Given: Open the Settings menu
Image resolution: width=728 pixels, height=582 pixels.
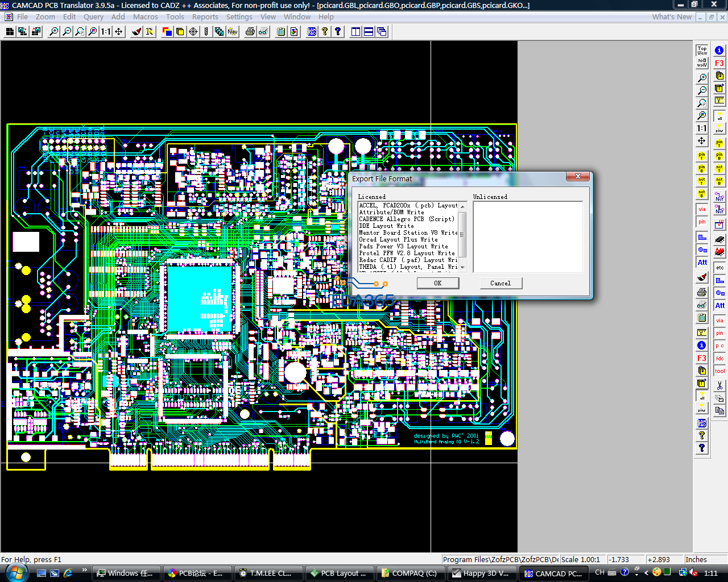Looking at the screenshot, I should tap(239, 17).
